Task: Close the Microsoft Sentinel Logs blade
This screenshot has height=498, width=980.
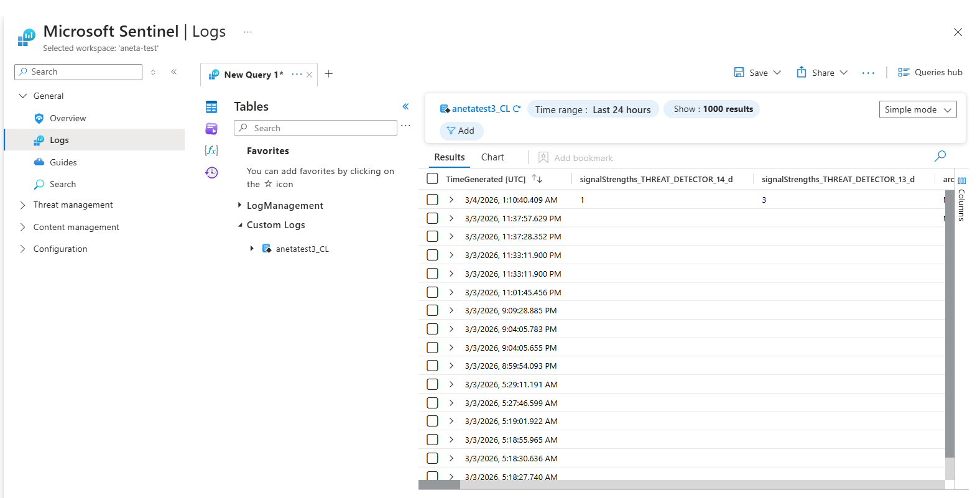Action: pyautogui.click(x=958, y=32)
